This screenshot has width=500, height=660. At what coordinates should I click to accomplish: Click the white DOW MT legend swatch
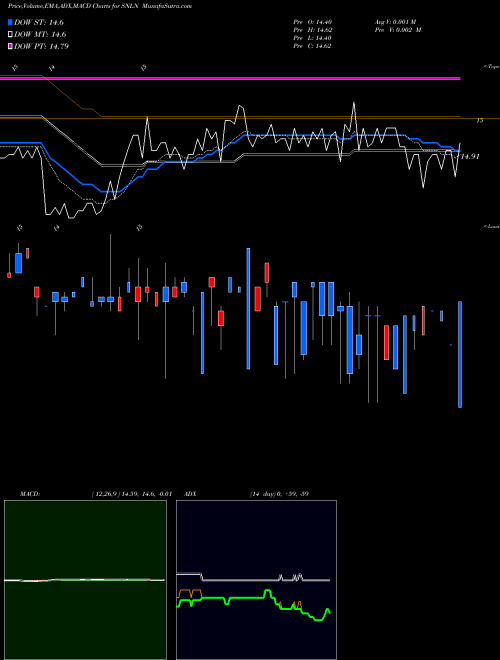(10, 34)
